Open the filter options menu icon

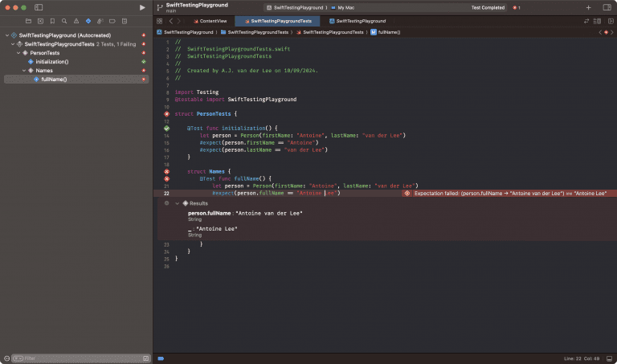pyautogui.click(x=18, y=358)
